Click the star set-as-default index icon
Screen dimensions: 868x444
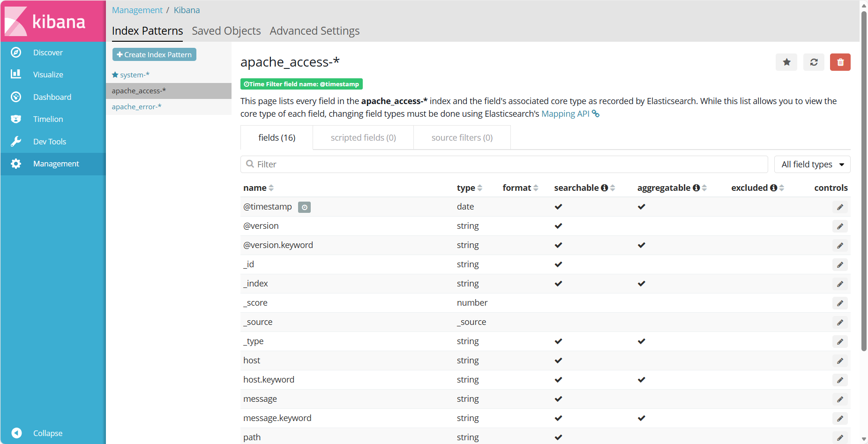pos(786,62)
